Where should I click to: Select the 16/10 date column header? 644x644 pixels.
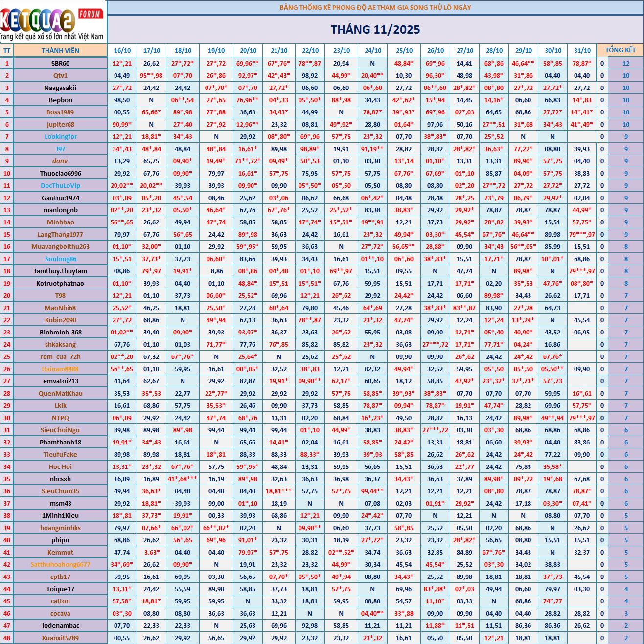tap(122, 50)
